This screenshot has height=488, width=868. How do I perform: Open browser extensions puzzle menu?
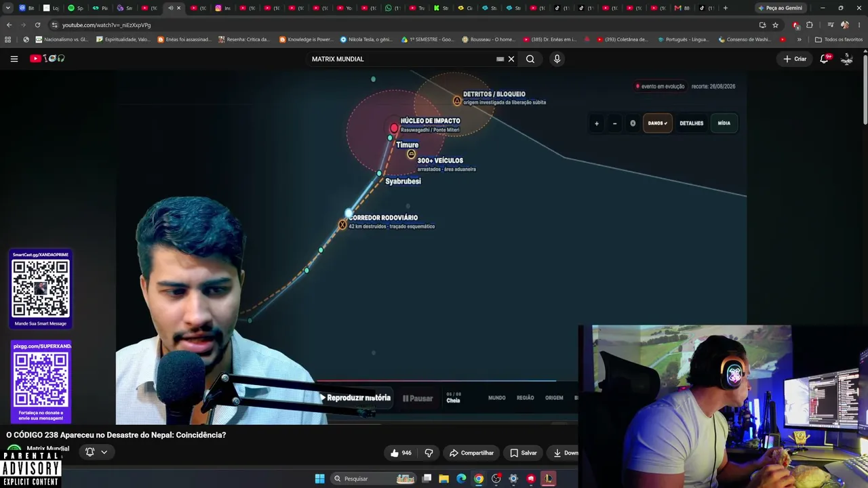coord(809,25)
